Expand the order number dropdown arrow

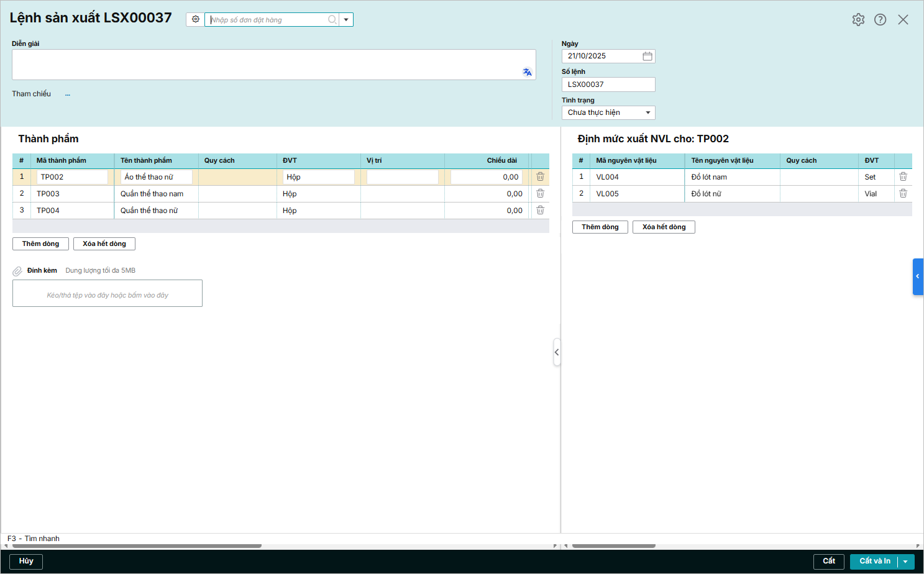click(x=346, y=20)
